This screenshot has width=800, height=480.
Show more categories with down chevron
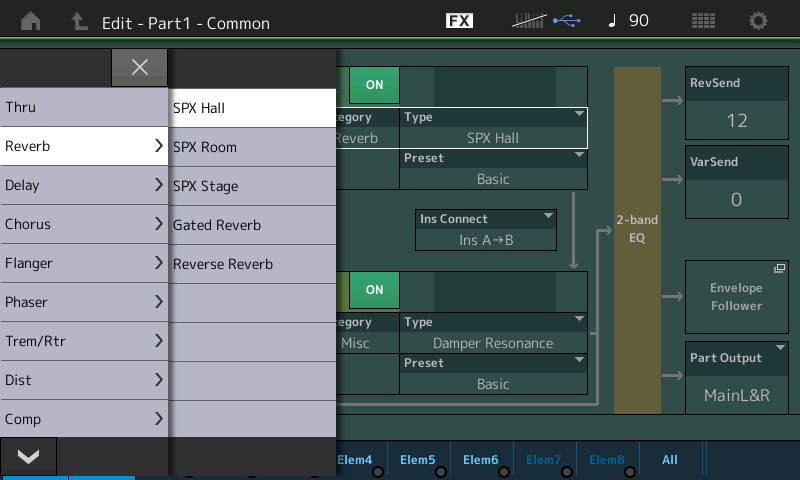[28, 456]
